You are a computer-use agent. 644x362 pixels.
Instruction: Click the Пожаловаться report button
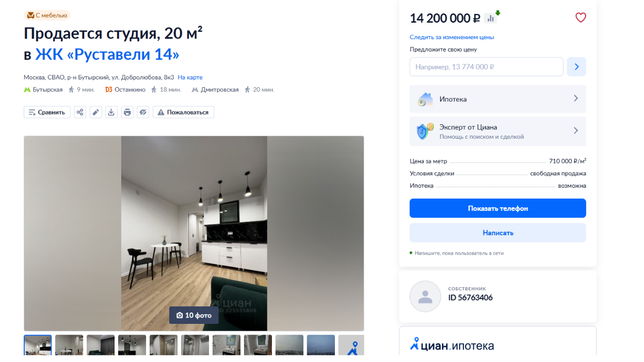[183, 112]
